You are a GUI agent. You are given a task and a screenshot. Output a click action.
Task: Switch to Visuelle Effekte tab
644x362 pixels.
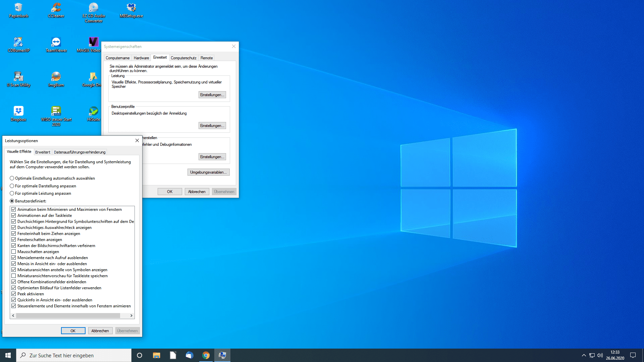click(x=19, y=152)
